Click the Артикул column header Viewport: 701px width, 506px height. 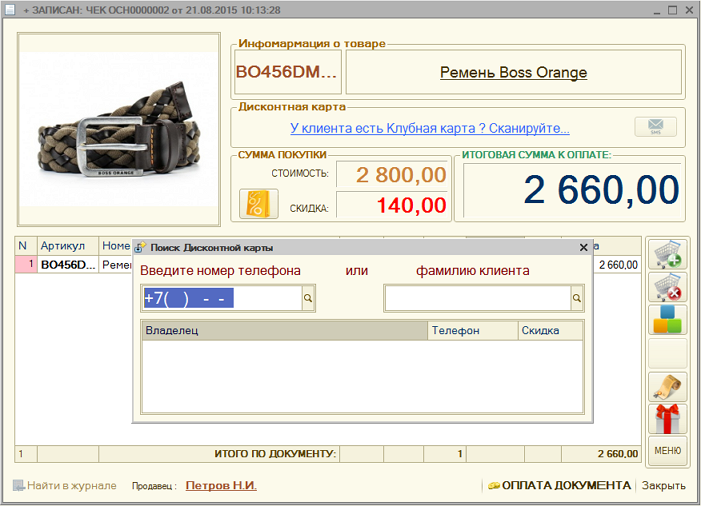pos(68,246)
